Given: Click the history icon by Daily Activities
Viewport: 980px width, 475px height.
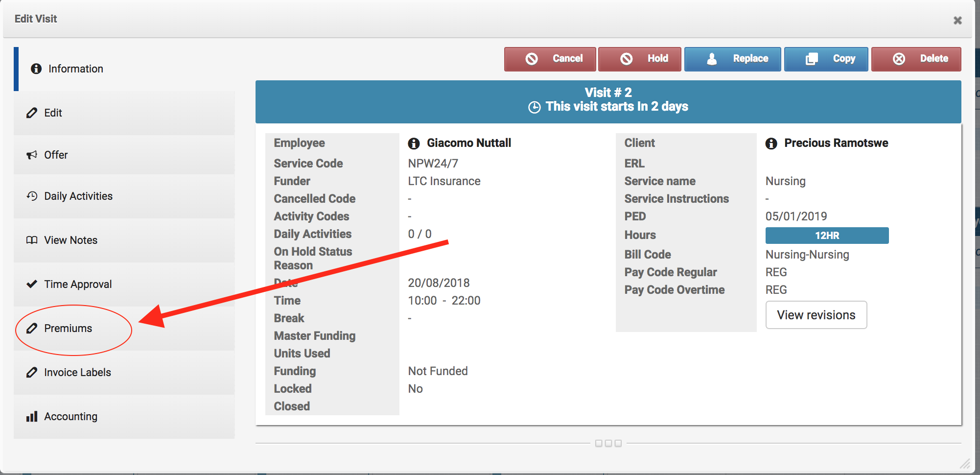Looking at the screenshot, I should (x=32, y=196).
